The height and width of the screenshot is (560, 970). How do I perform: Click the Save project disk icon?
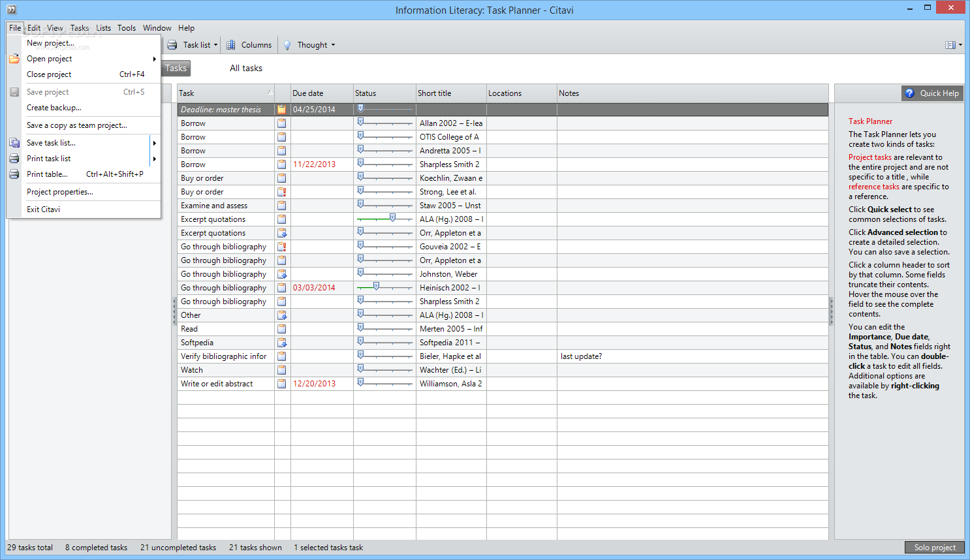(14, 92)
